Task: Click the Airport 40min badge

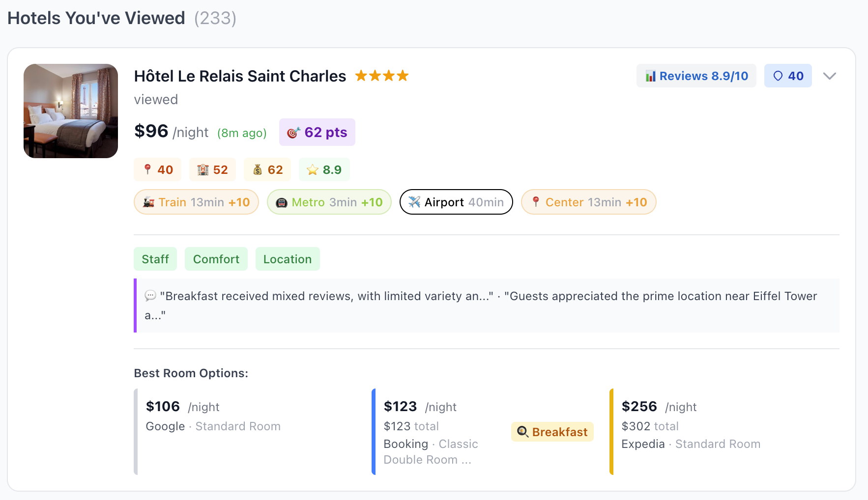Action: (456, 202)
